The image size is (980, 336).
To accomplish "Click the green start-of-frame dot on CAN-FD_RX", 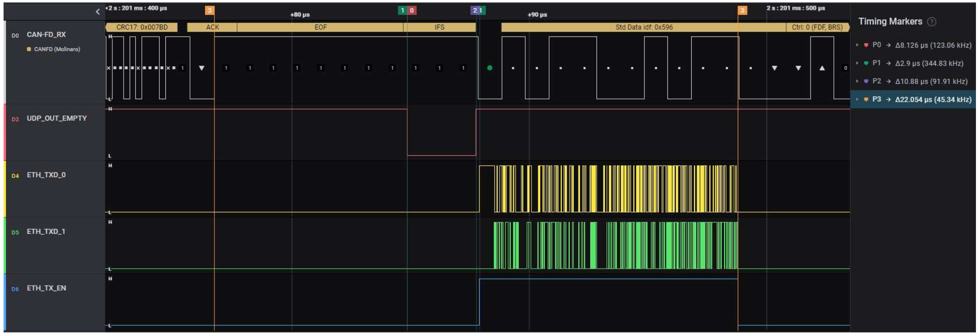I will [x=489, y=68].
